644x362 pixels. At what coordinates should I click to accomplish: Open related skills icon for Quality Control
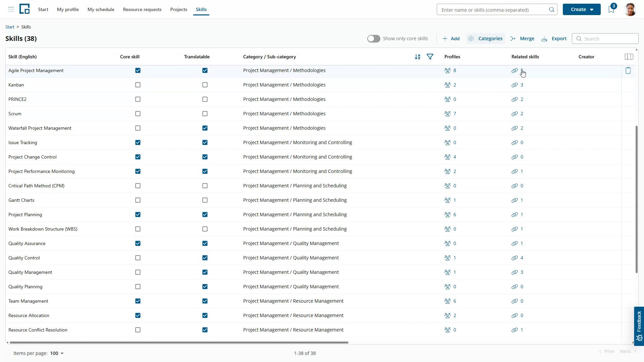515,258
